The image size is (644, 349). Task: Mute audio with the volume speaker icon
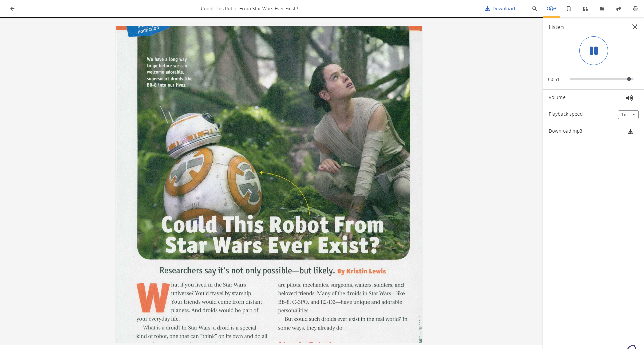tap(630, 98)
